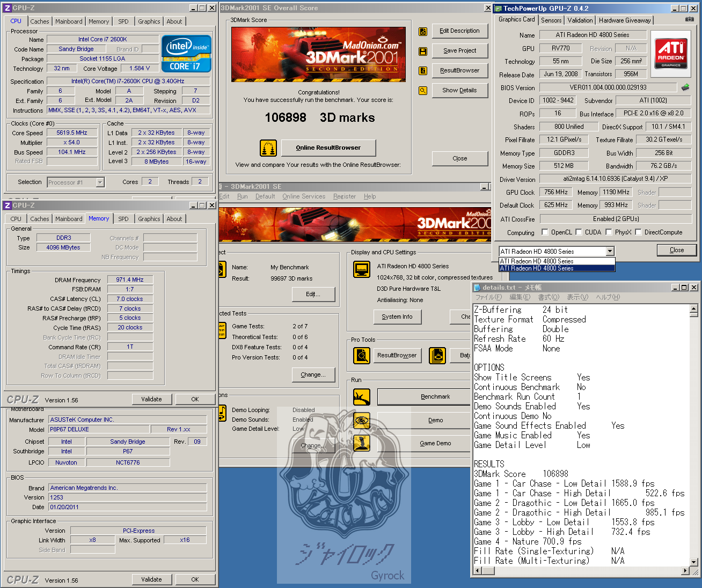Click Notepad vertical scrollbar down arrow
Screen dimensions: 702x588
693,562
